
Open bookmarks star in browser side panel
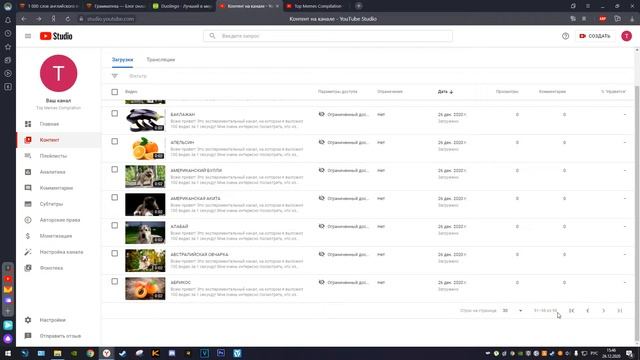click(x=8, y=47)
